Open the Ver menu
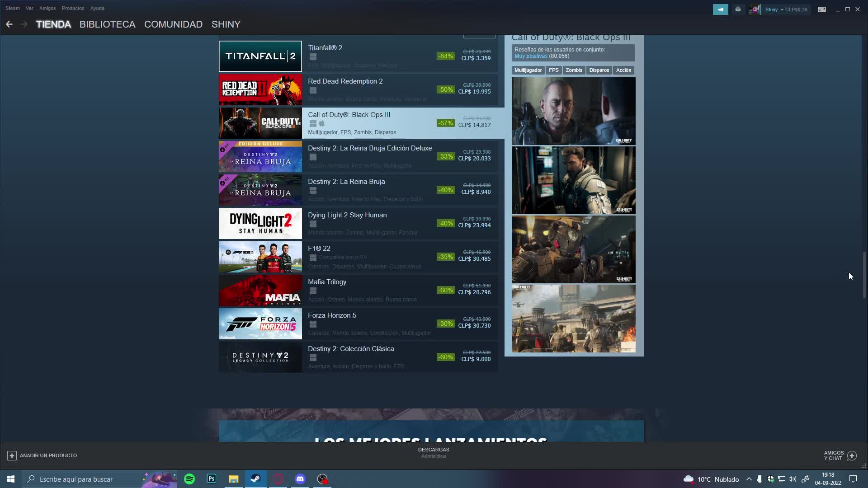Viewport: 868px width, 488px height. (29, 8)
